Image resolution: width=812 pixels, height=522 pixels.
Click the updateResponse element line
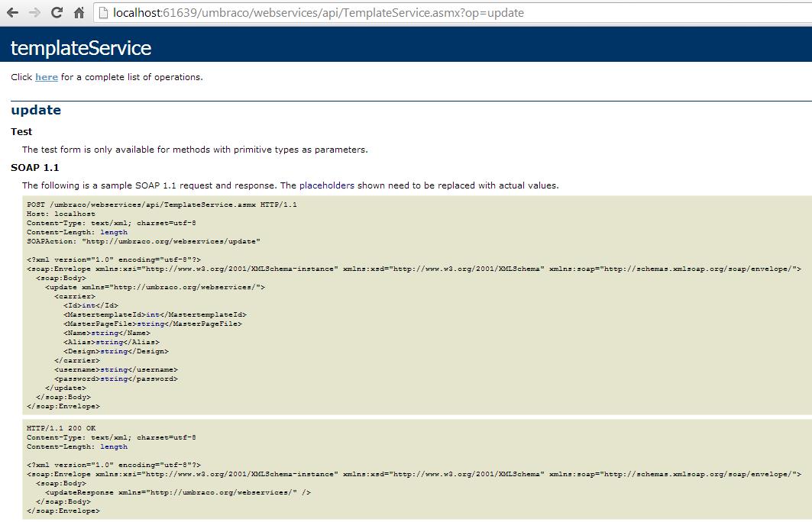coord(178,492)
